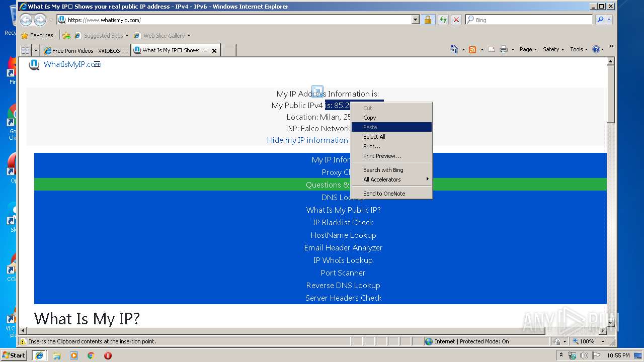Open IP WhoIs Lookup link
The width and height of the screenshot is (644, 362).
(343, 260)
